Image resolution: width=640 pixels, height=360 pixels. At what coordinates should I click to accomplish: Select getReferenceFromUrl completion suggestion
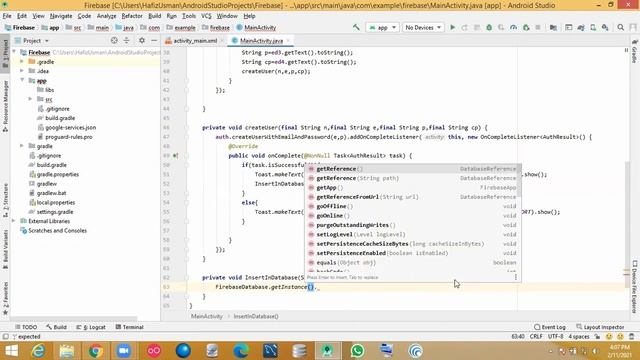tap(412, 197)
